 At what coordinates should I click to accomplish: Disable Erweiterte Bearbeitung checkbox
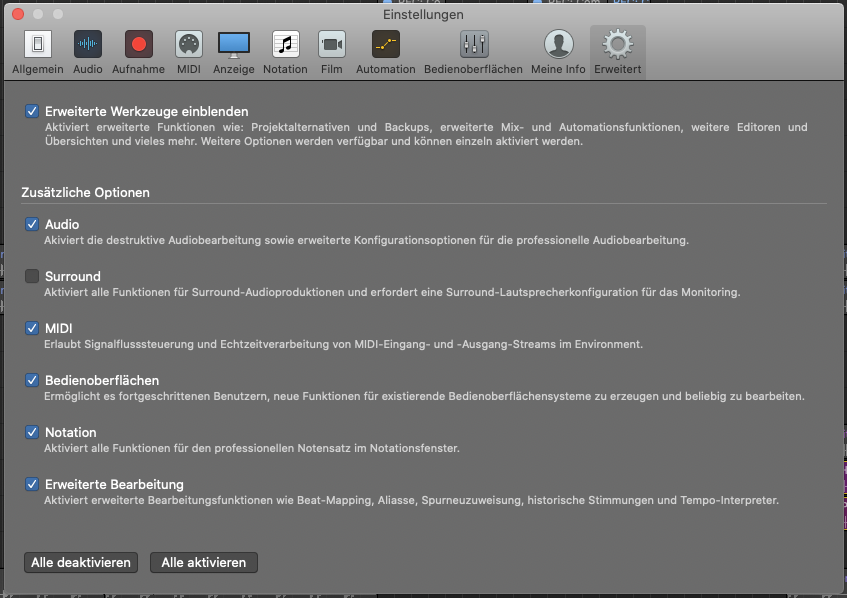tap(32, 485)
